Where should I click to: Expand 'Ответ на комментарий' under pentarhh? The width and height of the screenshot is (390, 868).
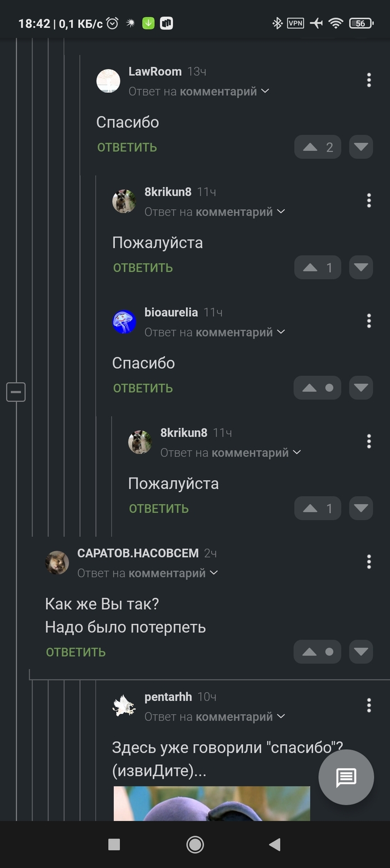(214, 716)
